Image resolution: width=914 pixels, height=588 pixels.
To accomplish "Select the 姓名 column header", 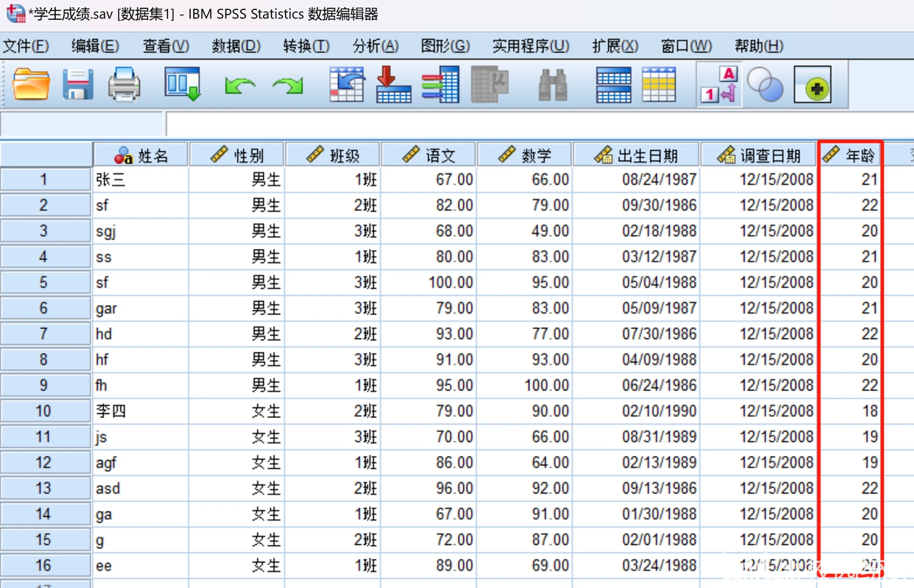I will [140, 155].
